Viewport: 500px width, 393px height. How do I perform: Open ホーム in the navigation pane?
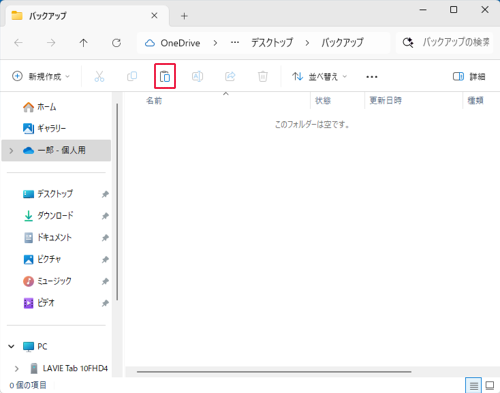pyautogui.click(x=39, y=107)
